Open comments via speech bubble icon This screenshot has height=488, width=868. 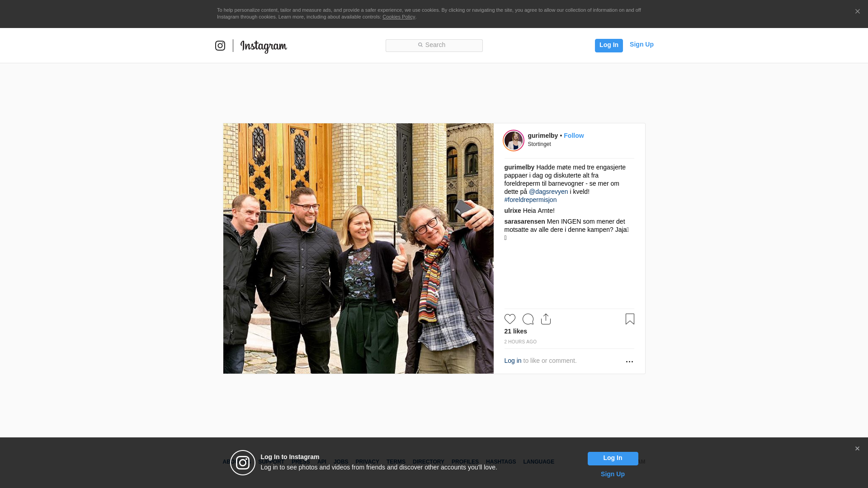528,319
